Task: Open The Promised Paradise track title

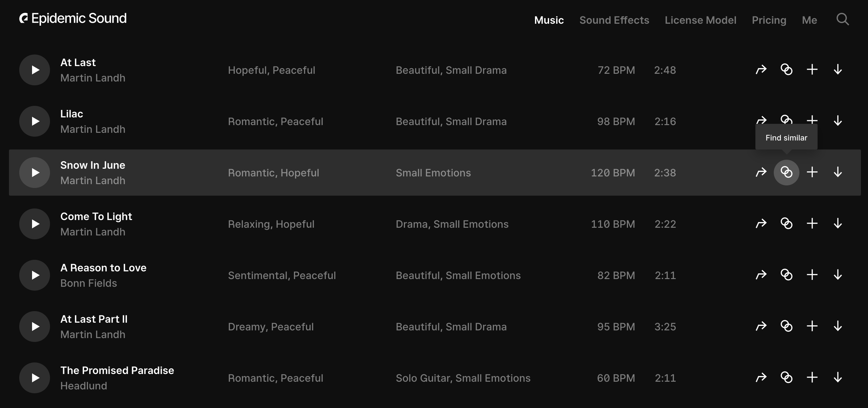Action: [x=117, y=370]
